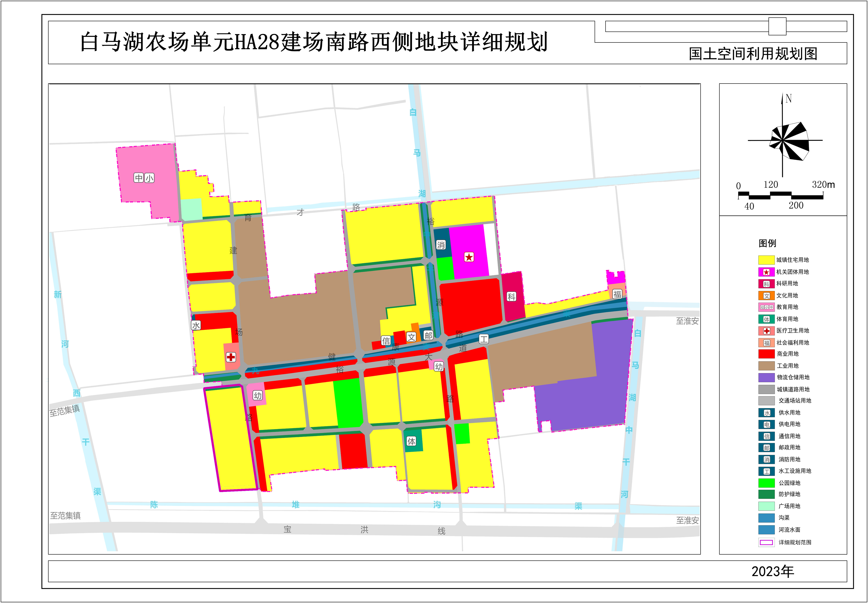Click the 图例 legend heading
Image resolution: width=868 pixels, height=603 pixels.
coord(768,243)
